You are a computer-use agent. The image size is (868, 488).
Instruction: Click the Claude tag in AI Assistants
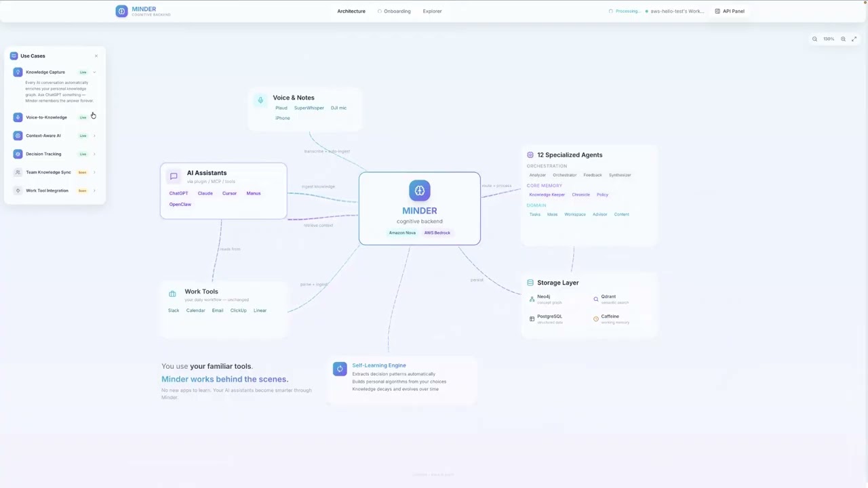coord(205,193)
